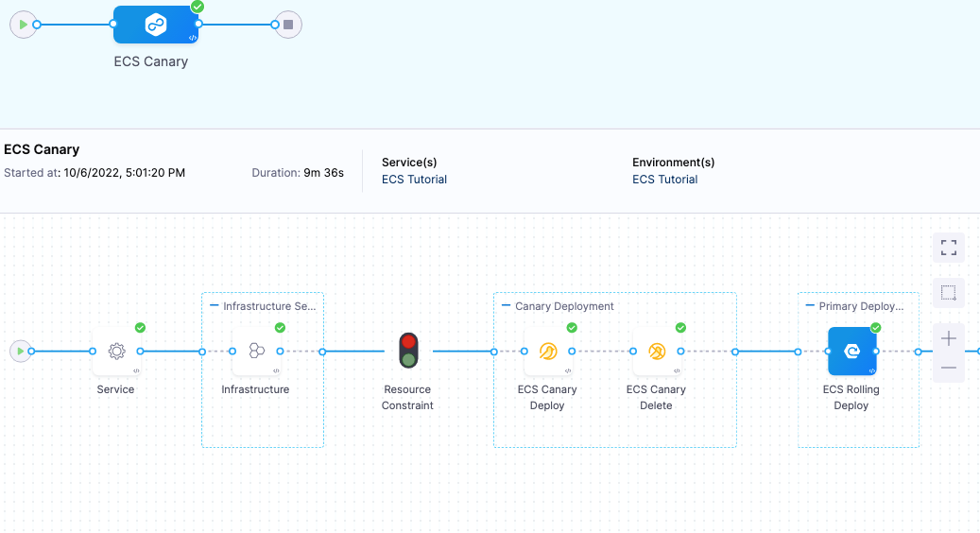Zoom out of the pipeline graph
This screenshot has height=533, width=980.
click(x=949, y=368)
